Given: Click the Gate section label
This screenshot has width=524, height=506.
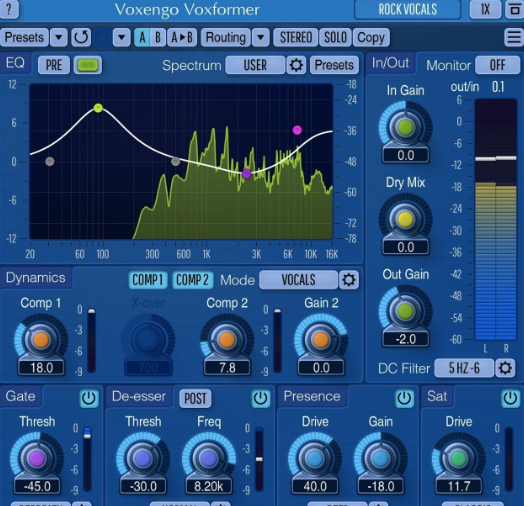Looking at the screenshot, I should (20, 396).
